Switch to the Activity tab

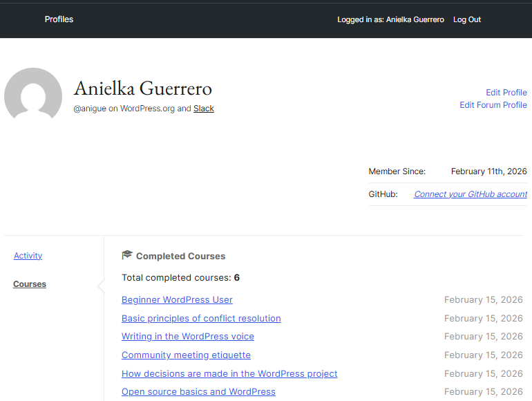point(28,255)
